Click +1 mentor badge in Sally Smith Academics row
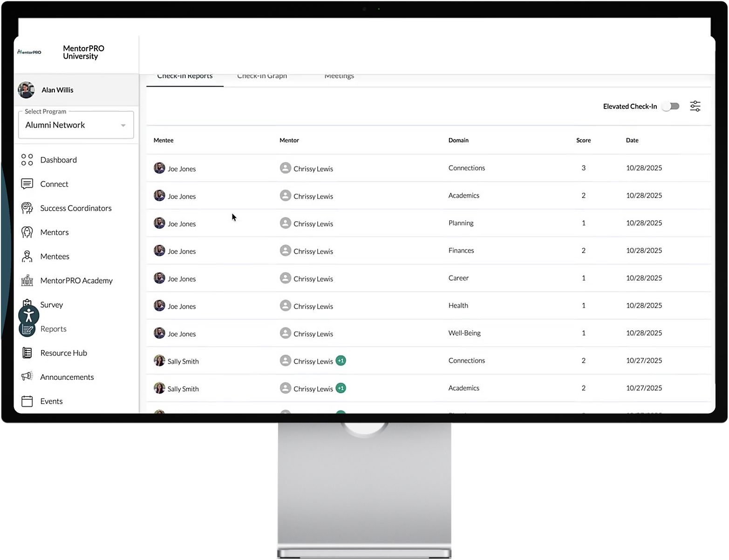Viewport: 729px width, 560px height. point(341,388)
